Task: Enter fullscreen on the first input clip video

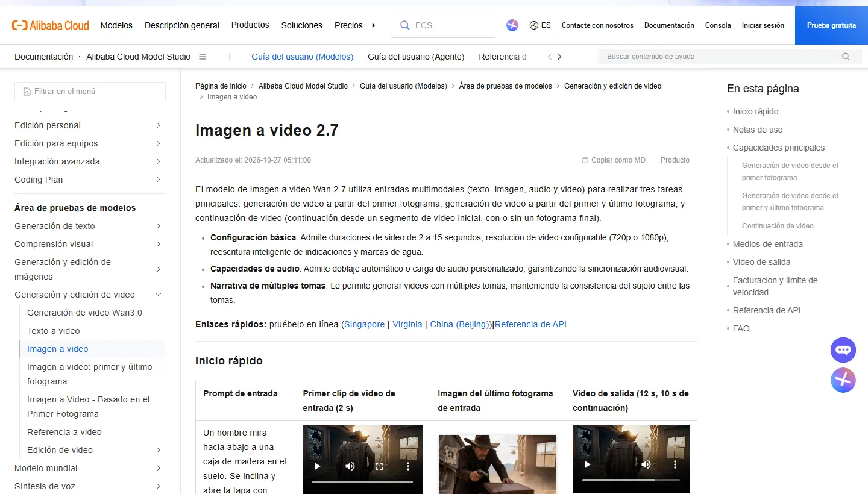Action: [379, 466]
